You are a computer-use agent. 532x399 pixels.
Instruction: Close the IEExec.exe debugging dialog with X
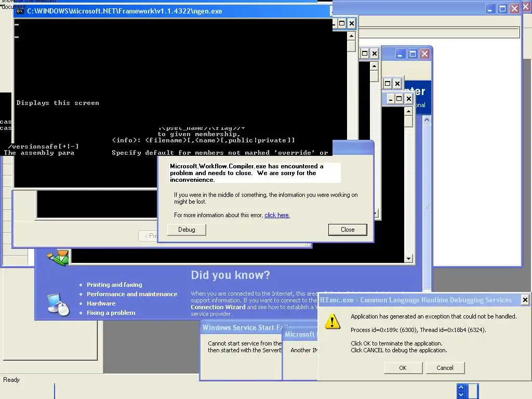click(x=525, y=300)
